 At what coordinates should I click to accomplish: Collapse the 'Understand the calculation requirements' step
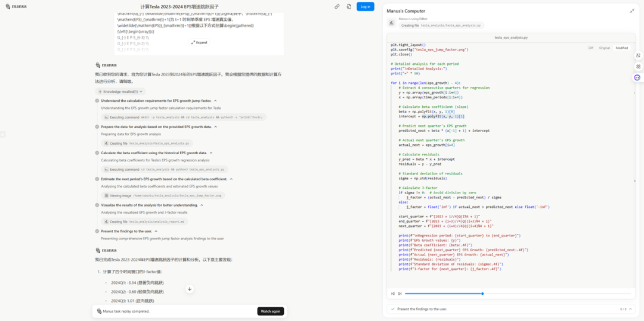215,101
